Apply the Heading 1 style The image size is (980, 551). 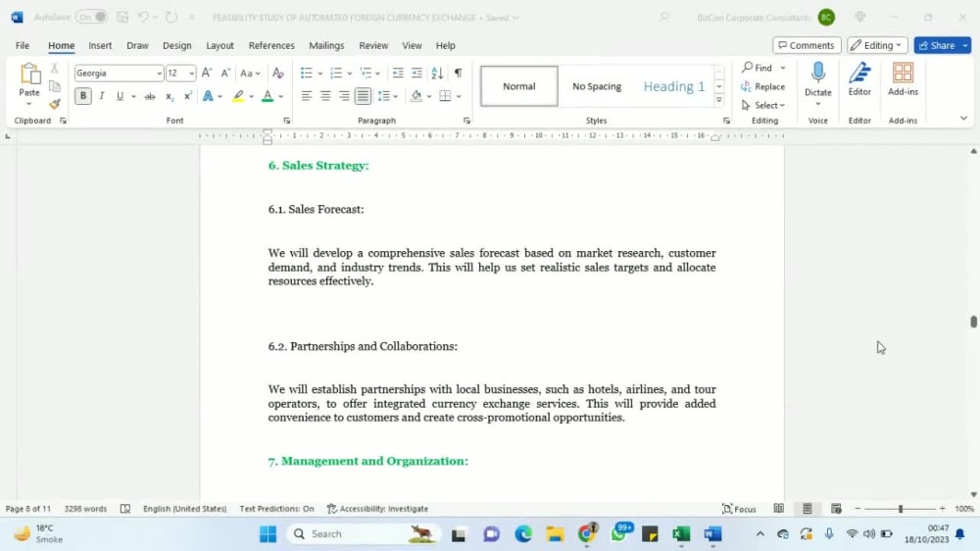[674, 86]
